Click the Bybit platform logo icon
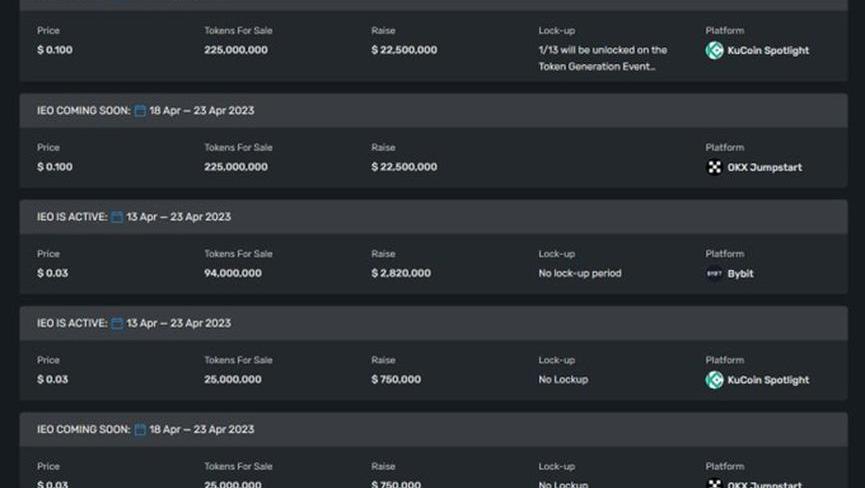Screen dimensions: 865x488 pos(714,274)
